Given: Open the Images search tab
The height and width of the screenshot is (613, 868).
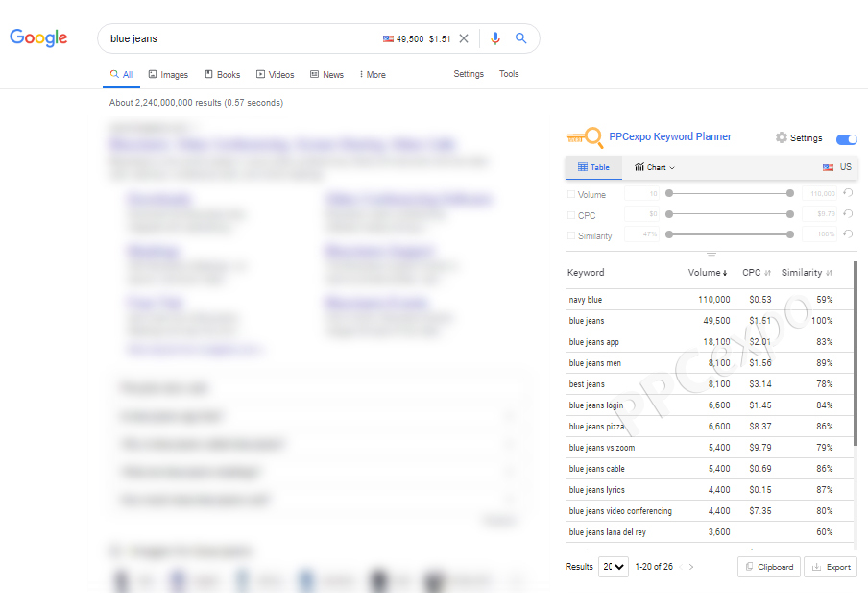Looking at the screenshot, I should [x=168, y=74].
